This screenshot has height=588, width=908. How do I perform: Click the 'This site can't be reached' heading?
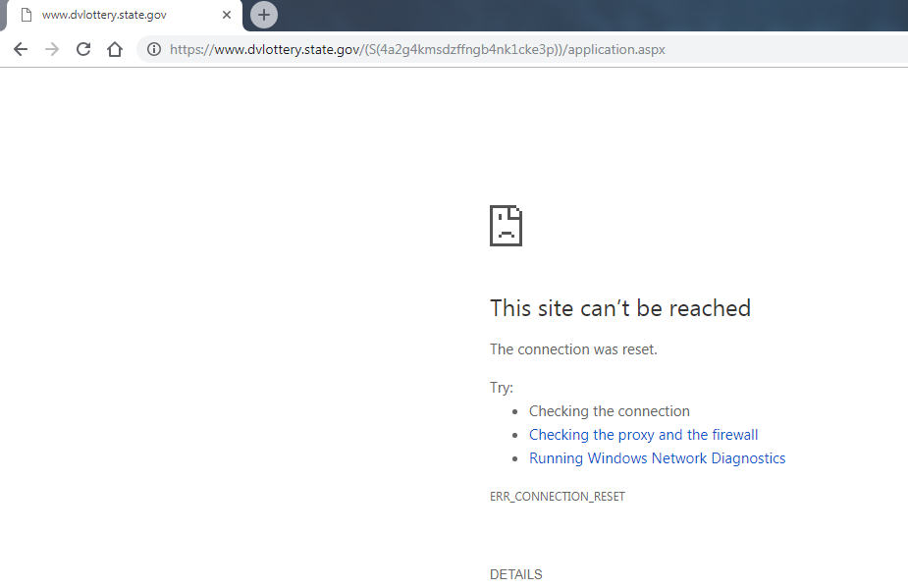coord(620,308)
